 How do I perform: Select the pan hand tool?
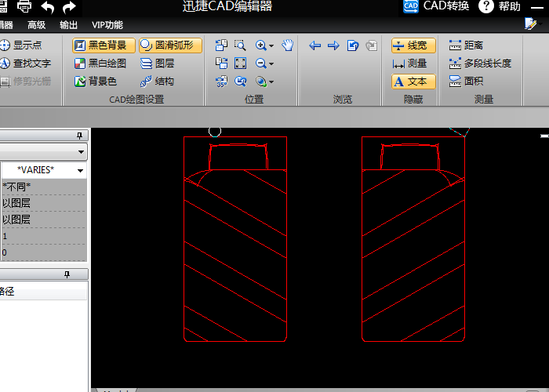point(287,45)
